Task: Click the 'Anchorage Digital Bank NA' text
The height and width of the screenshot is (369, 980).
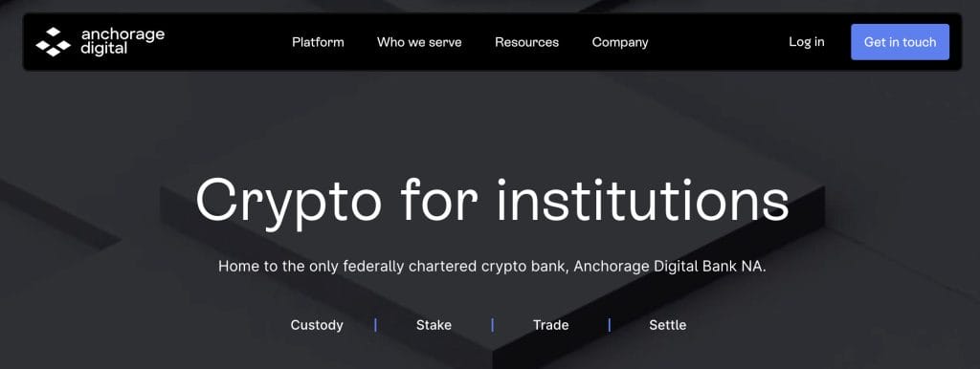Action: 670,266
